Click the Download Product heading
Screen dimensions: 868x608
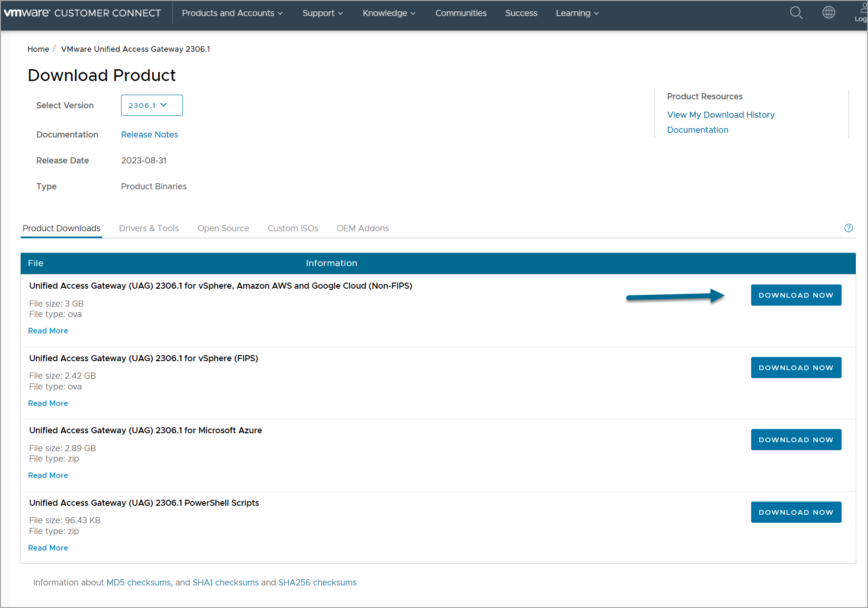pos(102,75)
